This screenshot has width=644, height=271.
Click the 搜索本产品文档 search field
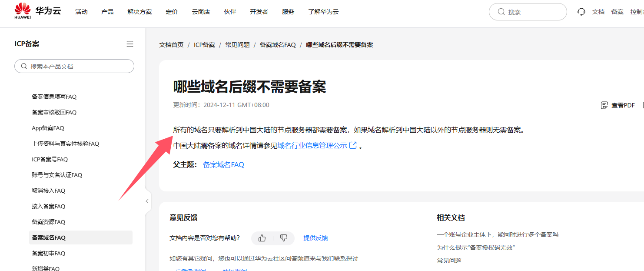tap(74, 66)
